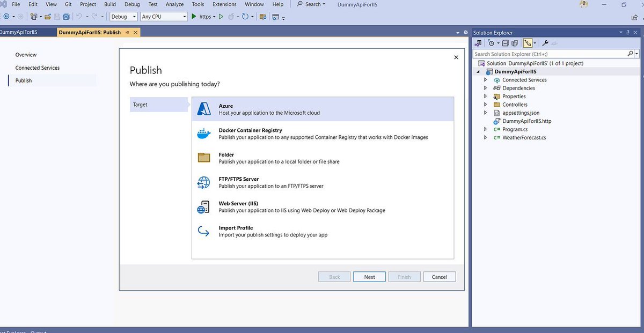The height and width of the screenshot is (333, 644).
Task: Open the Git menu
Action: tap(68, 4)
